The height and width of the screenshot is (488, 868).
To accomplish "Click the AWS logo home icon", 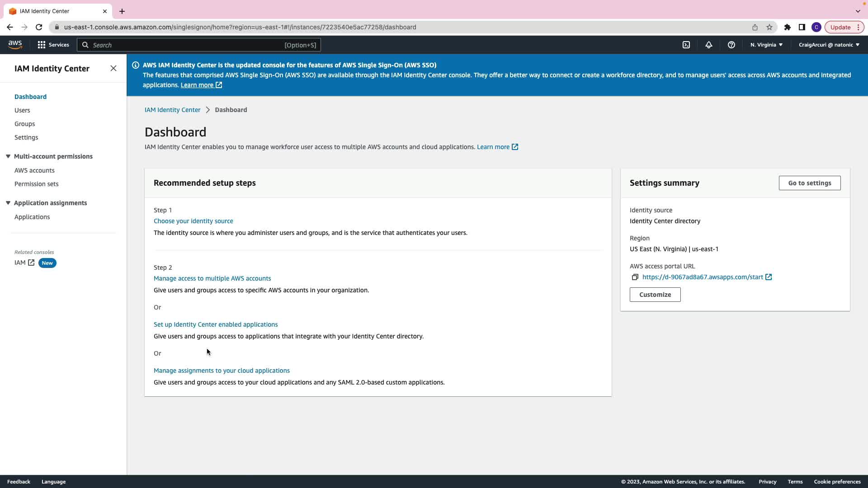I will point(15,44).
